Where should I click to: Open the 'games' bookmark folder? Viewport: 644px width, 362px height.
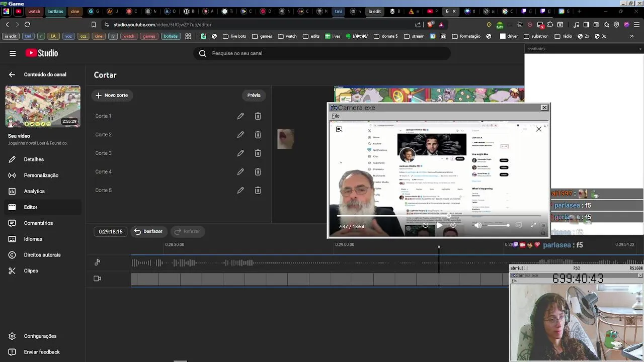262,36
